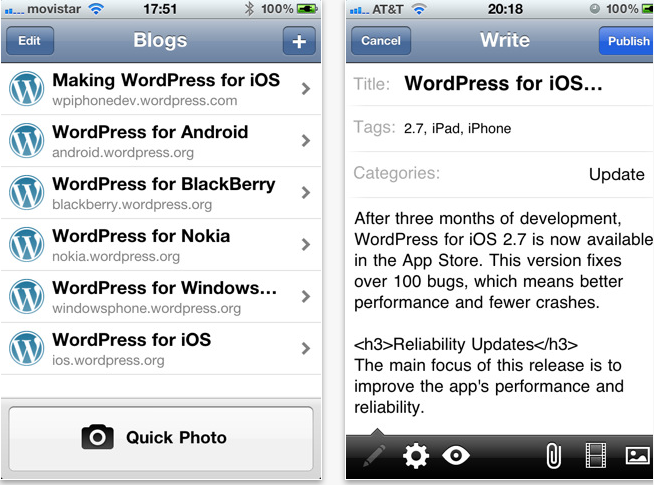Image resolution: width=654 pixels, height=485 pixels.
Task: Tap the paperclip attachment icon
Action: click(x=553, y=455)
